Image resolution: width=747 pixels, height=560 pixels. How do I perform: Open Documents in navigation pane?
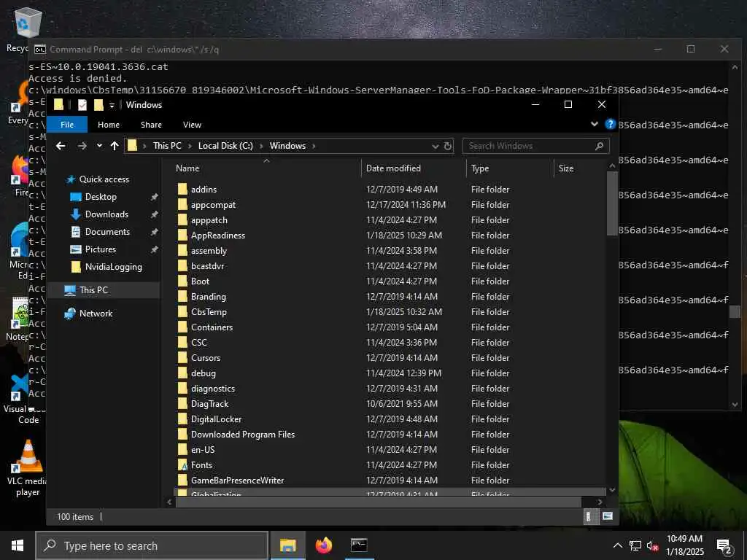[x=107, y=231]
